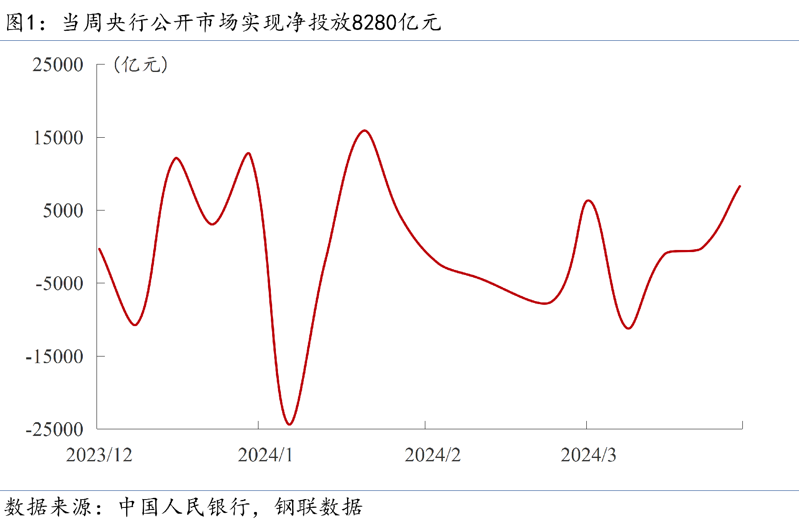Click the x-axis tick mark above 2024/3

click(586, 425)
